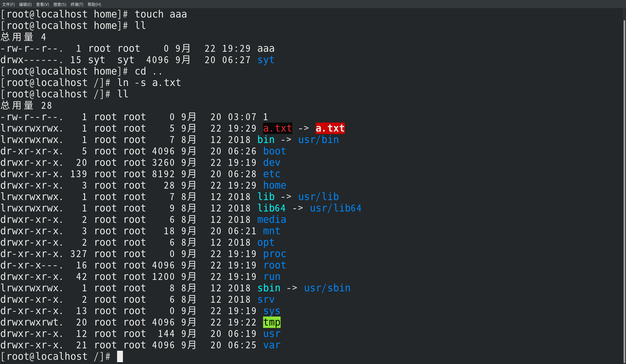Open the 终端(T) menu
Screen dimensions: 626x364
[x=77, y=4]
